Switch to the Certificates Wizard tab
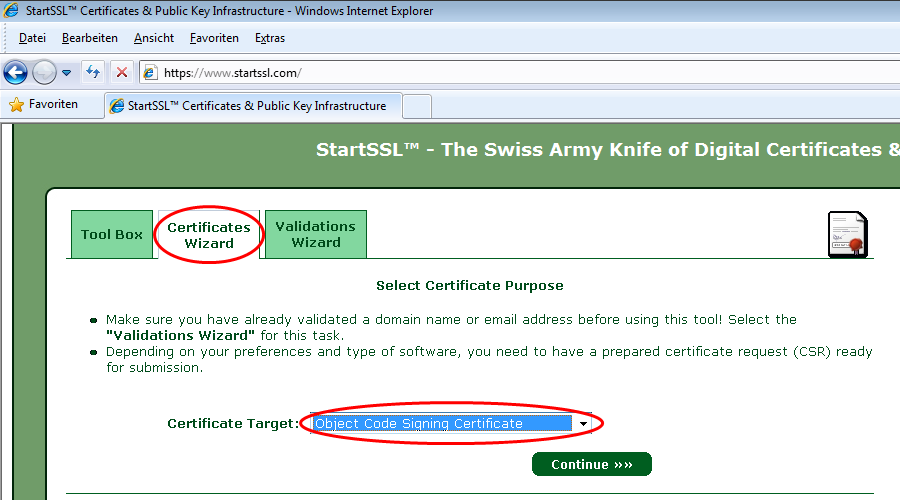 point(209,235)
